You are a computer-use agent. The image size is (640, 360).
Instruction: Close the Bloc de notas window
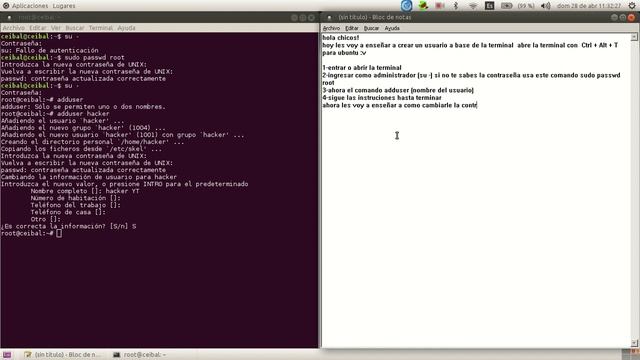pos(631,17)
